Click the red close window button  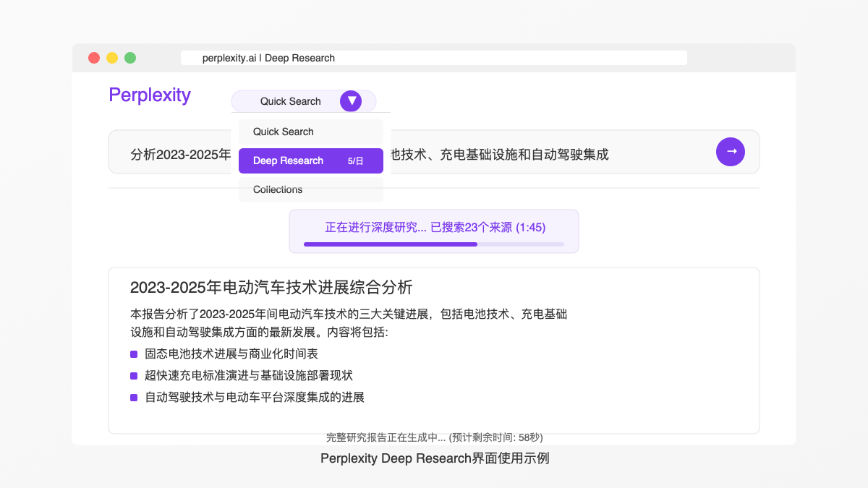pyautogui.click(x=94, y=58)
